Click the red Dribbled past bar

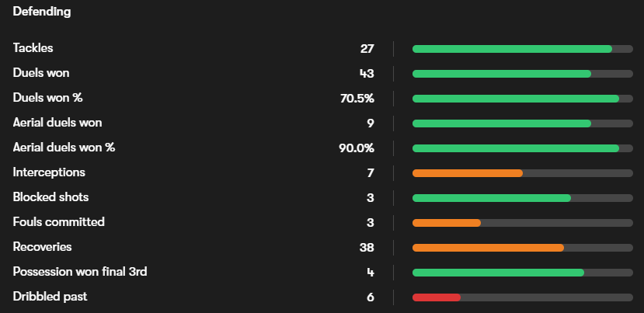[437, 297]
